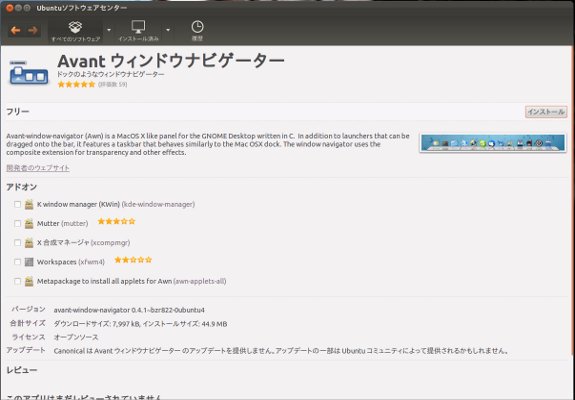This screenshot has width=575, height=400.
Task: Click the version text avant-window-navigator 0.4.1
Action: coord(129,310)
